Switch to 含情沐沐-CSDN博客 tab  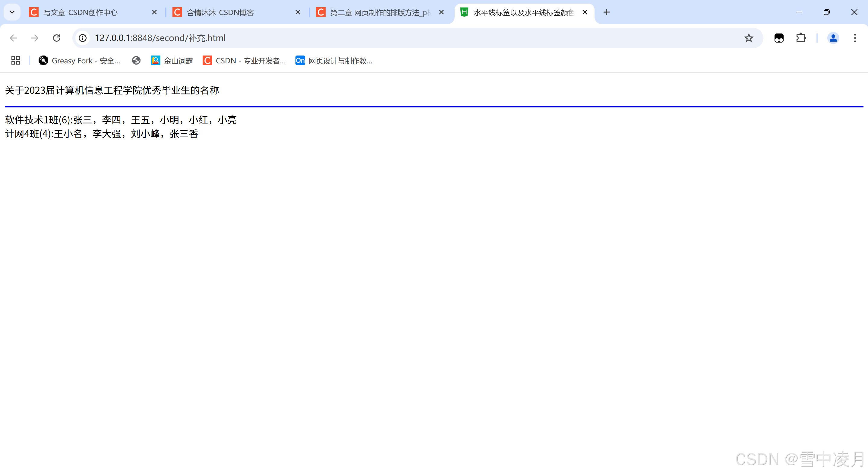[220, 12]
